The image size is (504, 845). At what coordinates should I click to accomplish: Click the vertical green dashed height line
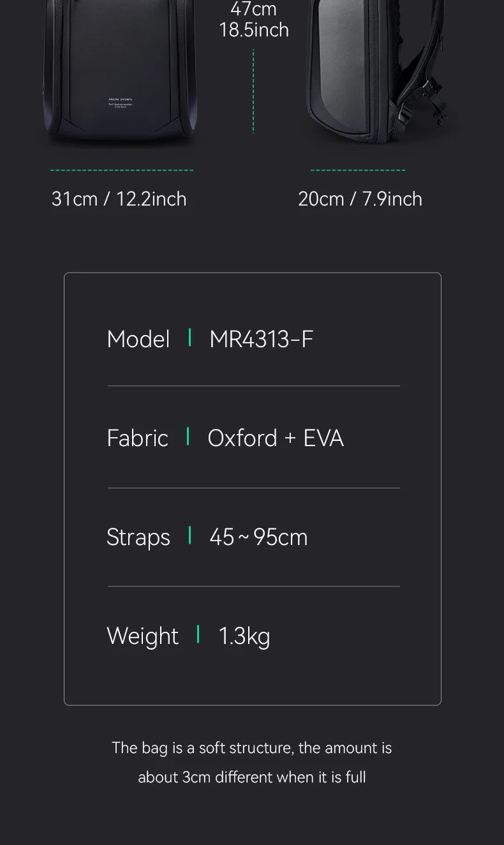(253, 91)
